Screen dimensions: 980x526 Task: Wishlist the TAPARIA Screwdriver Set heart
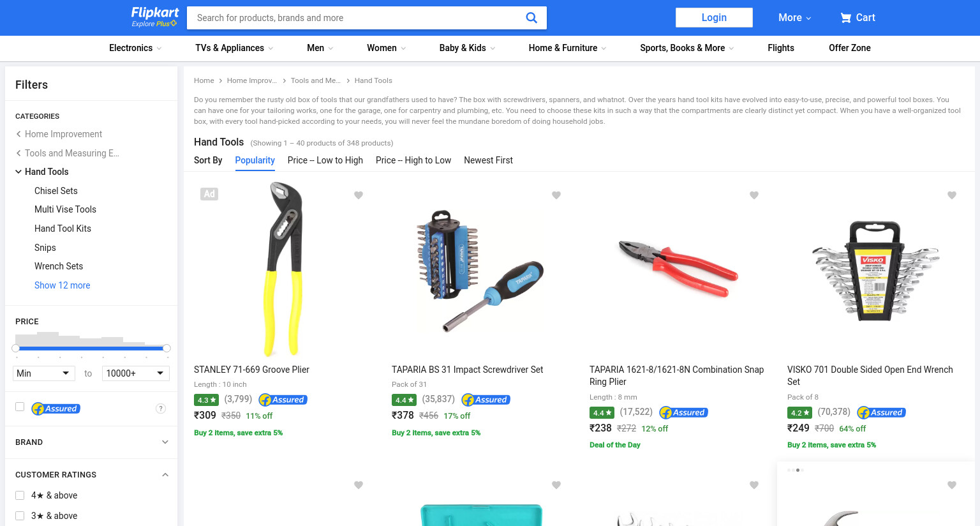pos(556,195)
